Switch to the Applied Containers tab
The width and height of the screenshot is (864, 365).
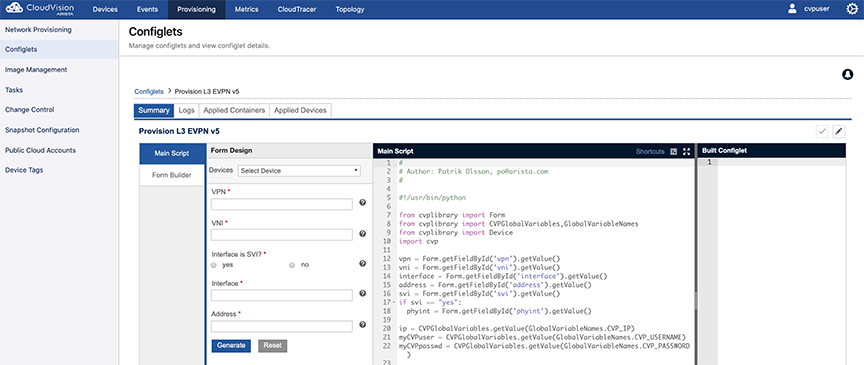point(234,110)
